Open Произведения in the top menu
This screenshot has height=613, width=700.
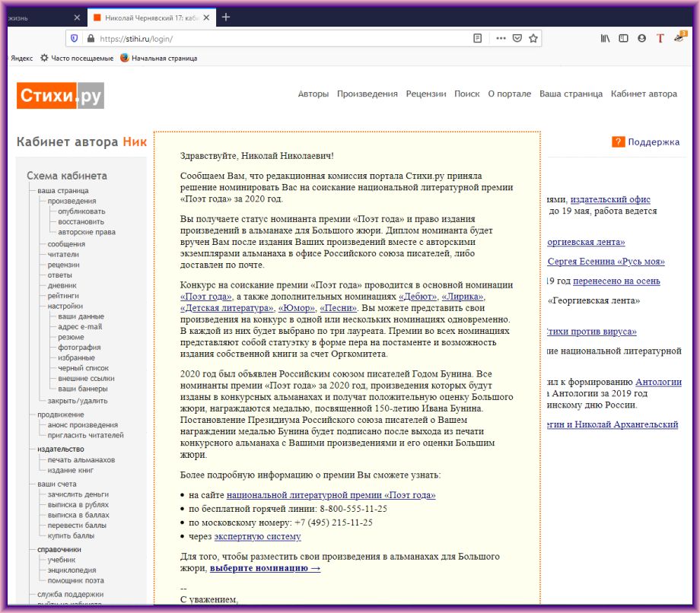click(x=367, y=94)
